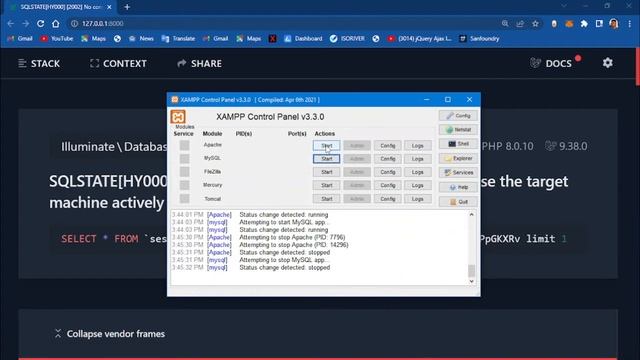Screen dimensions: 640x360
Task: Open News bookmark
Action: point(141,39)
